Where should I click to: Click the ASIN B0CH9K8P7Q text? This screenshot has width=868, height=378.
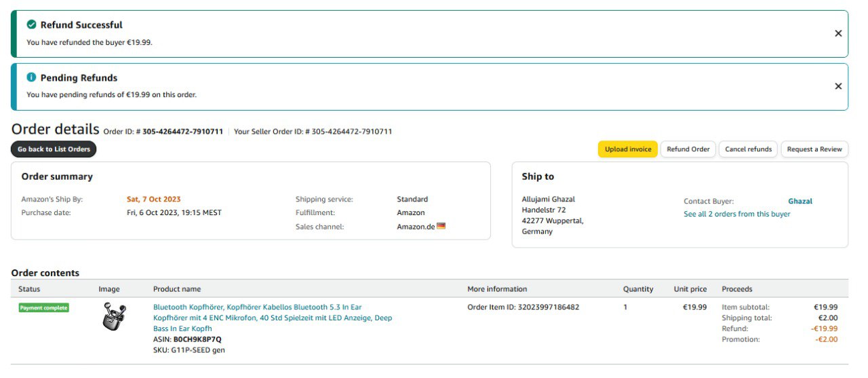(197, 339)
